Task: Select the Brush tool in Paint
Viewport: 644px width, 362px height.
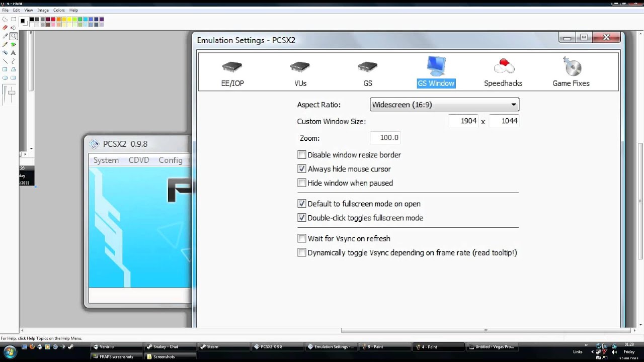Action: [x=14, y=44]
